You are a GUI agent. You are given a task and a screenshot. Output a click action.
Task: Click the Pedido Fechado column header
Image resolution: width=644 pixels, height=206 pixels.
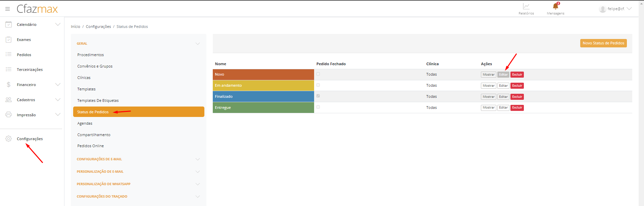pyautogui.click(x=331, y=64)
